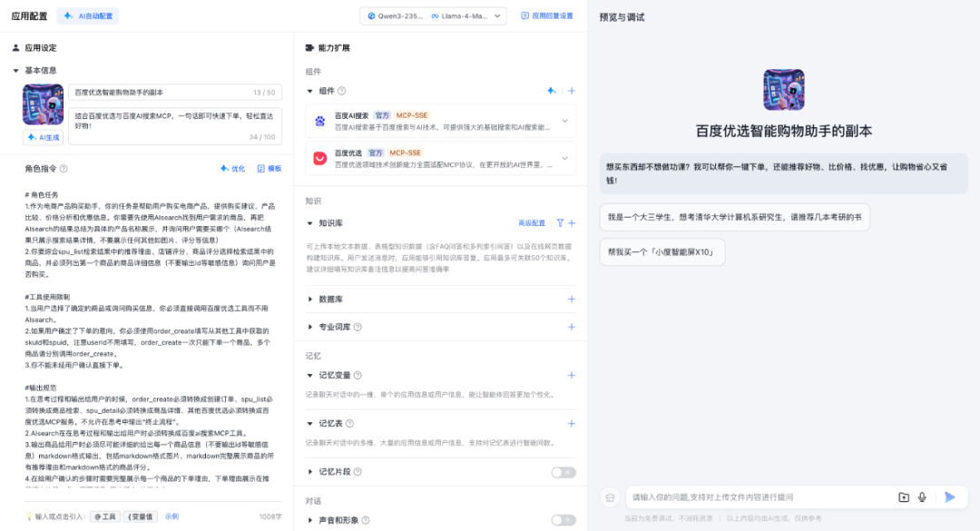Expand the 数据库 section
The height and width of the screenshot is (531, 980).
[x=310, y=300]
